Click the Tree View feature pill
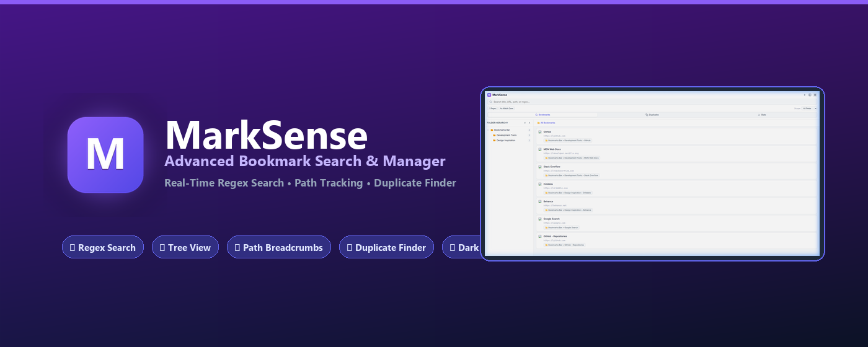This screenshot has height=347, width=868. [x=185, y=247]
